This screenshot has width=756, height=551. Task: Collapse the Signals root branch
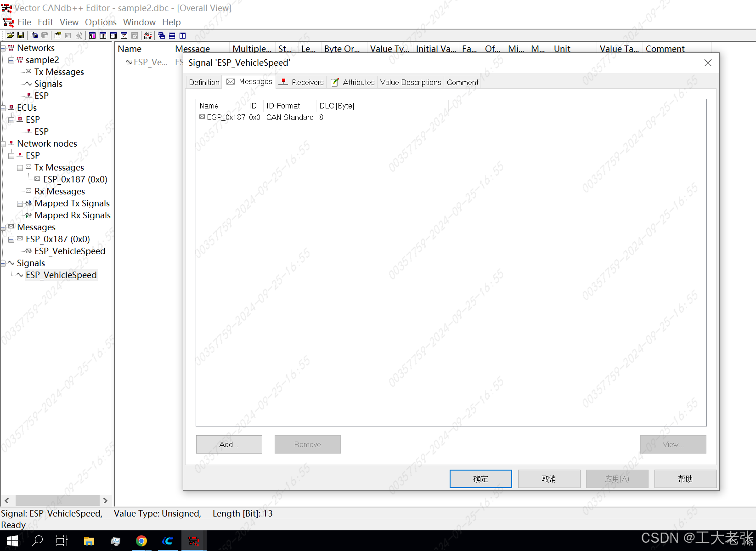(x=3, y=263)
